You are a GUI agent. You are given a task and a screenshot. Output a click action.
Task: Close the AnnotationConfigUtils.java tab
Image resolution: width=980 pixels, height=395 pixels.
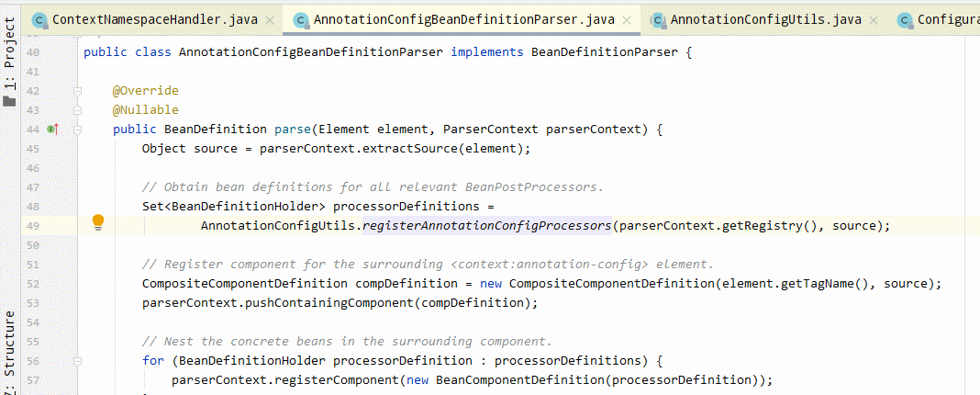pyautogui.click(x=874, y=20)
